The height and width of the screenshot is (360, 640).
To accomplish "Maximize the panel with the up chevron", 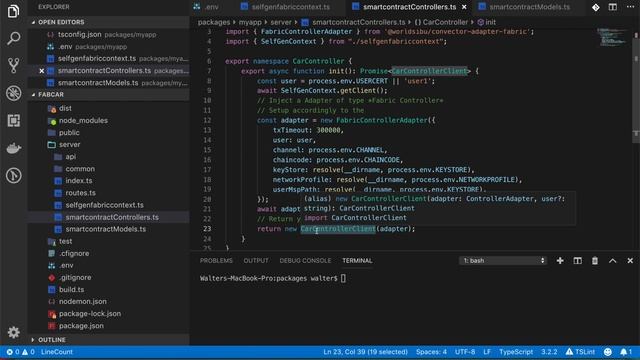I will tap(613, 260).
